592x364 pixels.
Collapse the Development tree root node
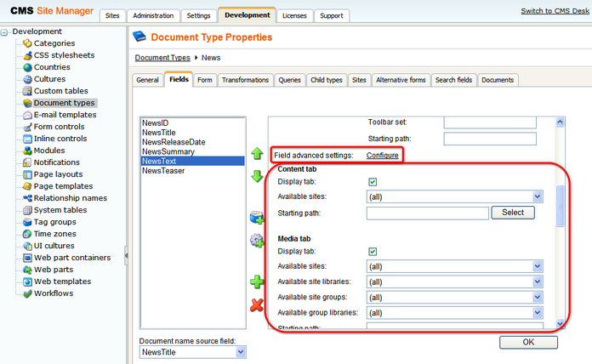pos(5,31)
